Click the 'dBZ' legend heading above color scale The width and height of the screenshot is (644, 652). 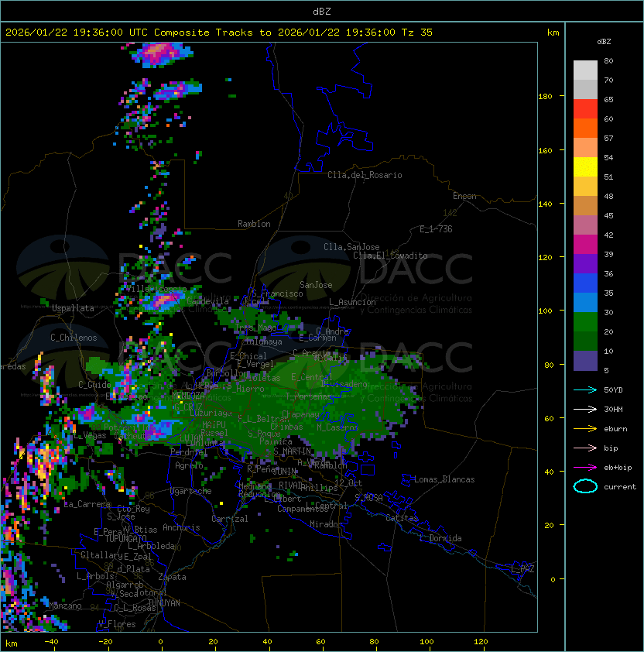(x=604, y=42)
